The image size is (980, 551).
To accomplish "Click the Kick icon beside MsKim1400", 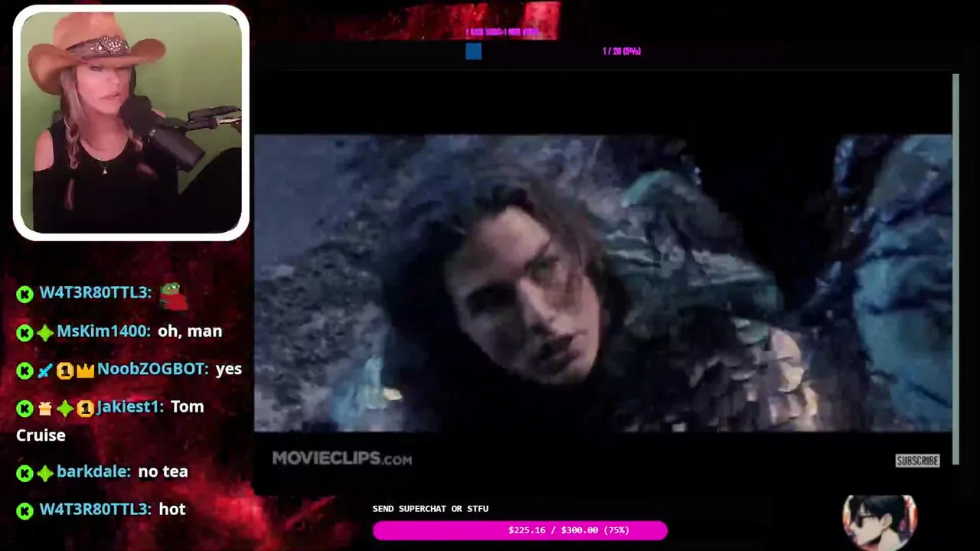I will tap(24, 333).
